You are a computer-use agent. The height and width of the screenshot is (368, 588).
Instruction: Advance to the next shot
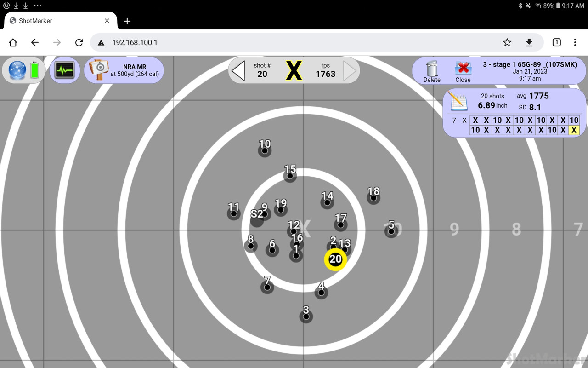click(x=349, y=70)
